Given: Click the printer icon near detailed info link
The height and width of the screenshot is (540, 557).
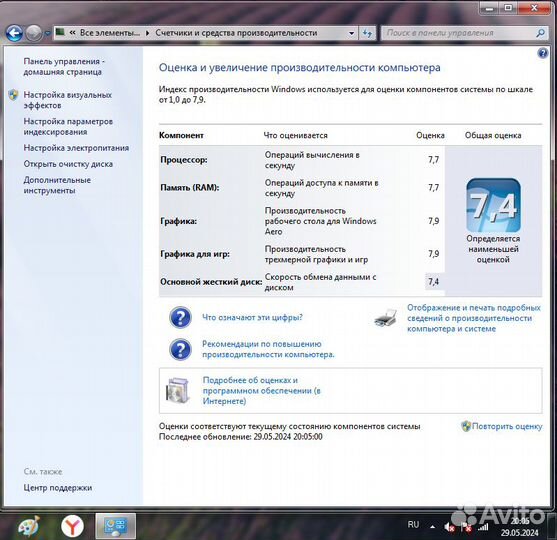Looking at the screenshot, I should (x=385, y=318).
